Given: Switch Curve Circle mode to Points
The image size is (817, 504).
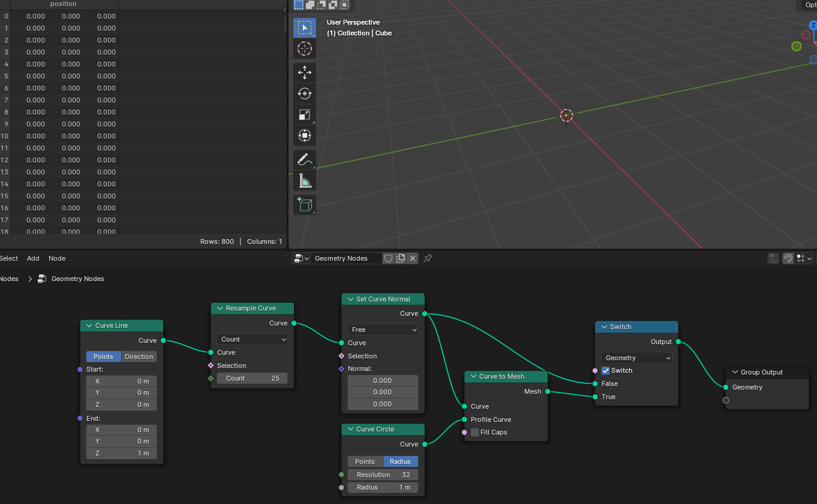Looking at the screenshot, I should pos(365,461).
